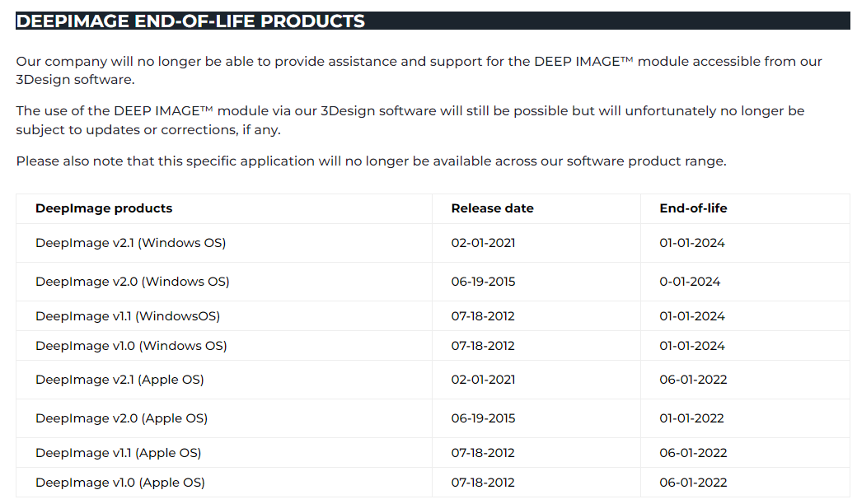
Task: Click the DEEPIMAGE END-OF-LIFE PRODUCTS heading
Action: point(190,21)
